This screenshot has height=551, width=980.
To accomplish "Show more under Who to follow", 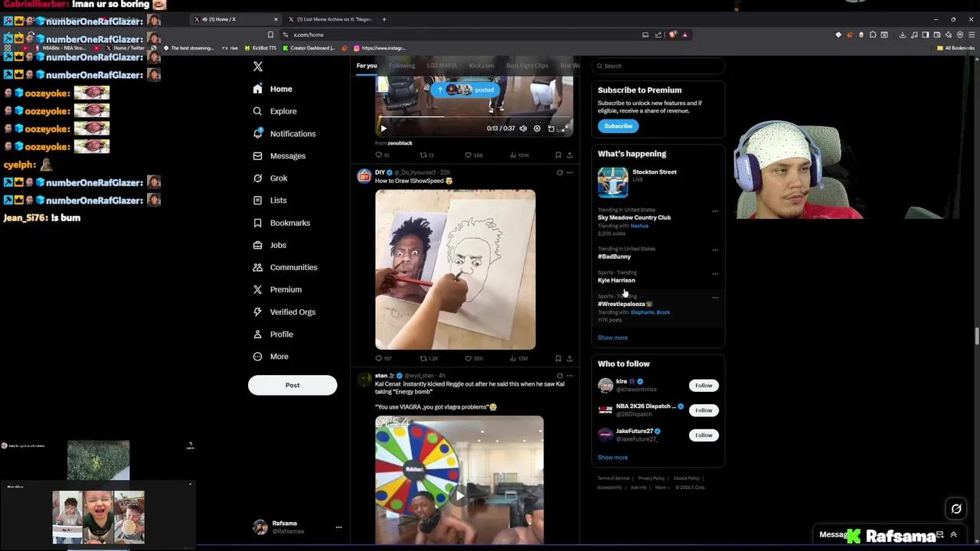I will pyautogui.click(x=612, y=458).
